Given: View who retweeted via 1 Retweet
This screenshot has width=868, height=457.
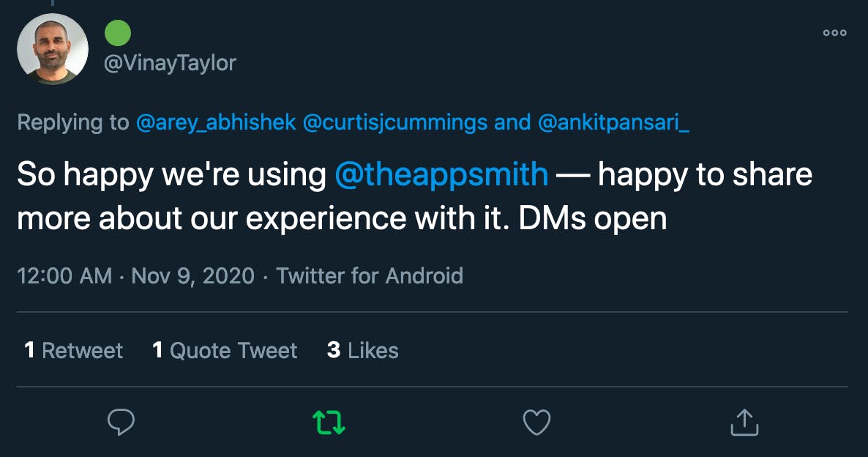Looking at the screenshot, I should tap(74, 351).
